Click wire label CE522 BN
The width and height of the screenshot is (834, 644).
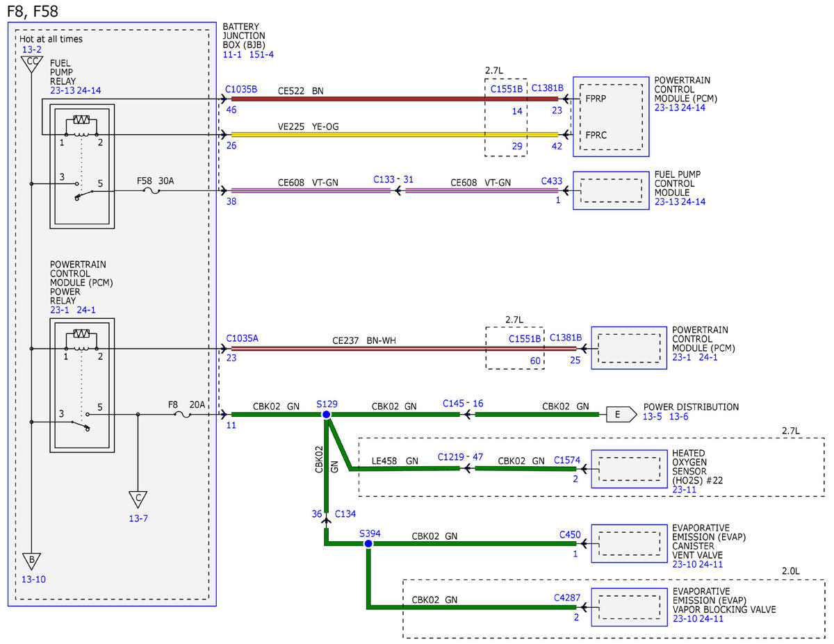(x=300, y=90)
